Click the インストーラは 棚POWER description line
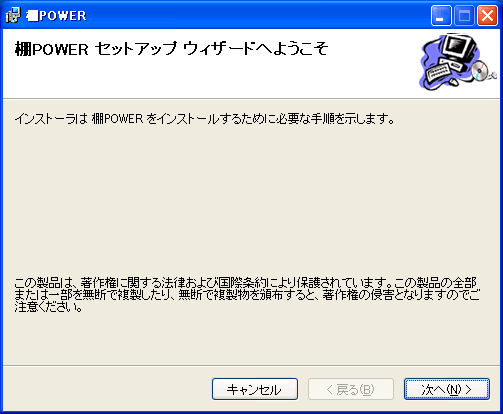The image size is (503, 414). [204, 119]
